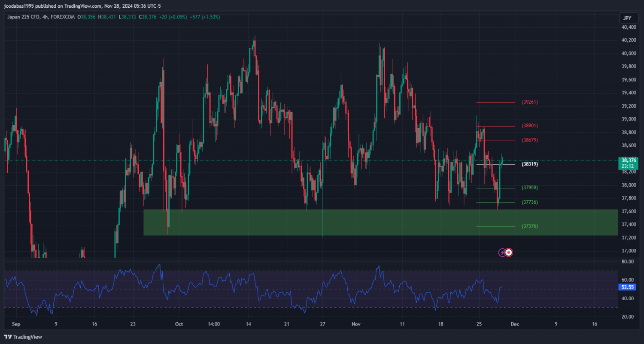
Task: Click the red 39261 resistance level label
Action: click(x=530, y=103)
